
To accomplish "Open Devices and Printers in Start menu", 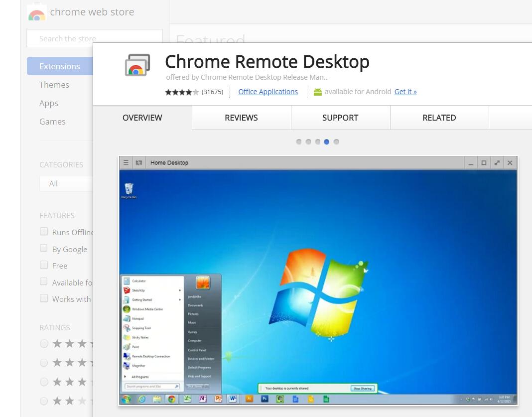I will click(201, 359).
